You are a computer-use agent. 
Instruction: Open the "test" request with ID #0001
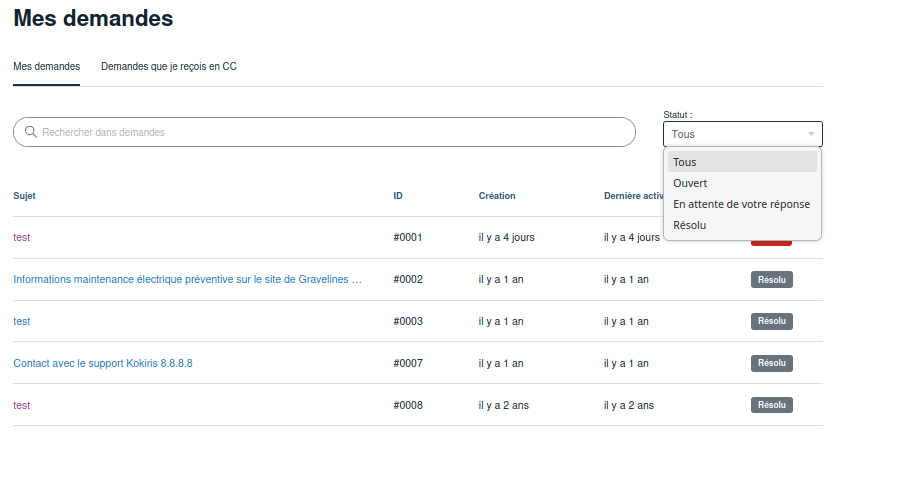point(21,238)
